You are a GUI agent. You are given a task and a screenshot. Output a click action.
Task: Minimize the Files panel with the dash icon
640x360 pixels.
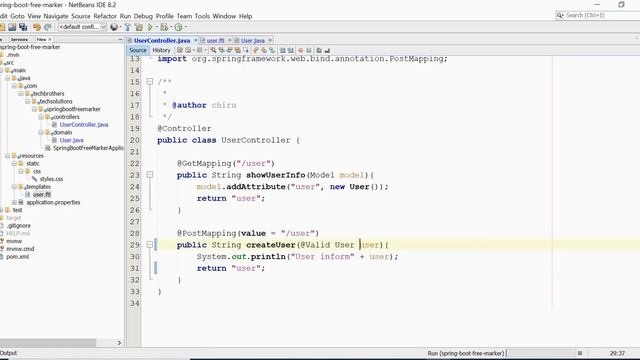coord(120,39)
